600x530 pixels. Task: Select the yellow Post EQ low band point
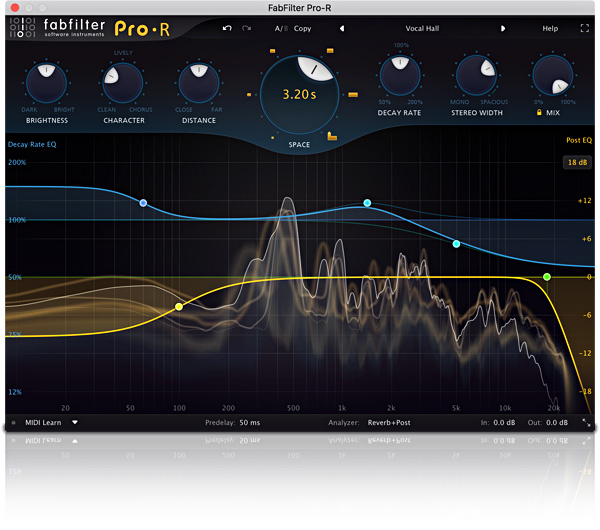179,307
